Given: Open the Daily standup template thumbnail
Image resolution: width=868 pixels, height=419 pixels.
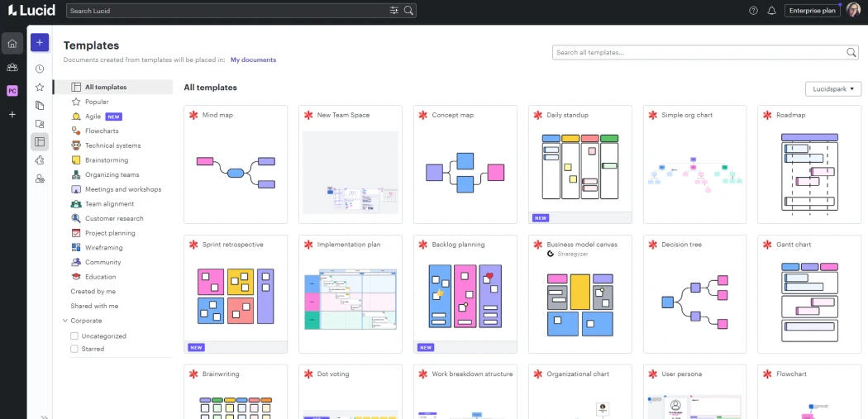Looking at the screenshot, I should pos(580,166).
